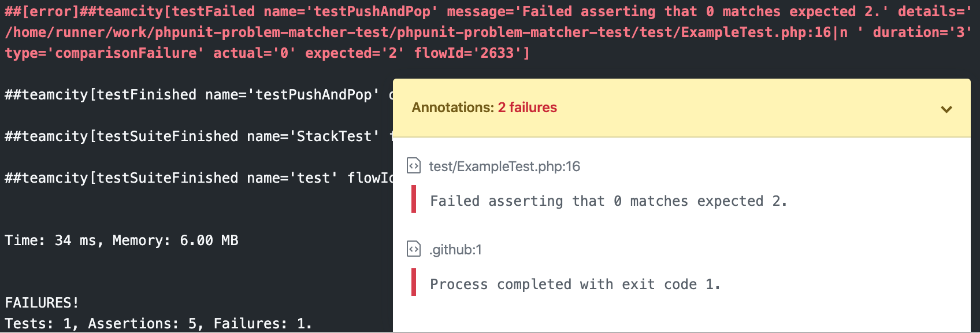Select the 'Process completed with exit code 1' message
The image size is (980, 333).
click(x=575, y=284)
